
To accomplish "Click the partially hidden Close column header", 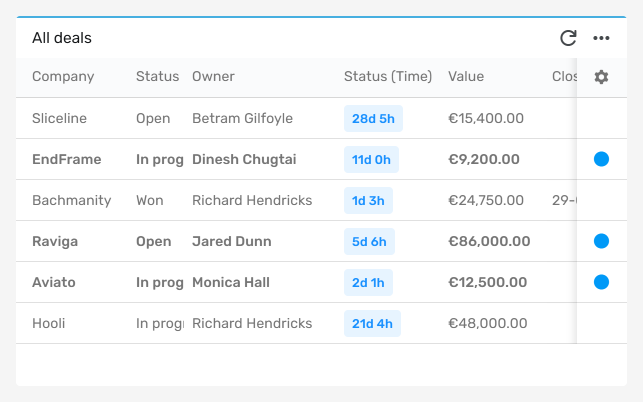I will pos(564,77).
